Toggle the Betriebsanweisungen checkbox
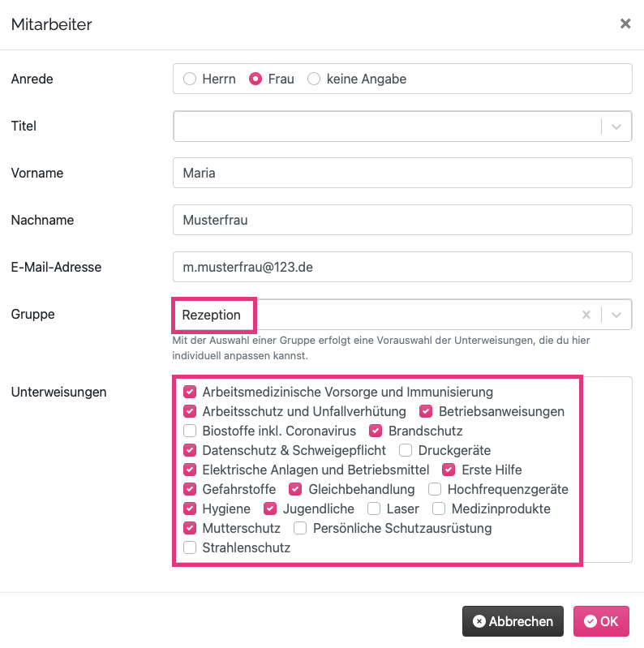 tap(426, 411)
